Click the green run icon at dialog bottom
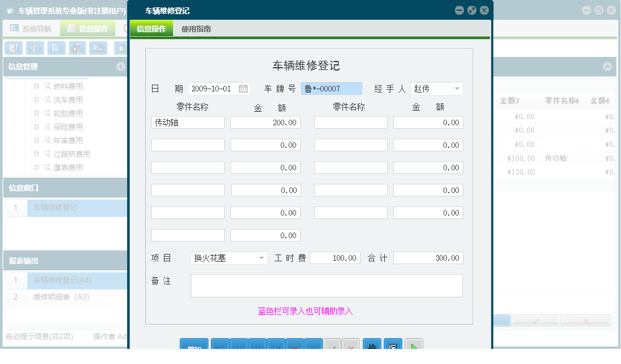Screen dimensions: 621x364 [414, 345]
